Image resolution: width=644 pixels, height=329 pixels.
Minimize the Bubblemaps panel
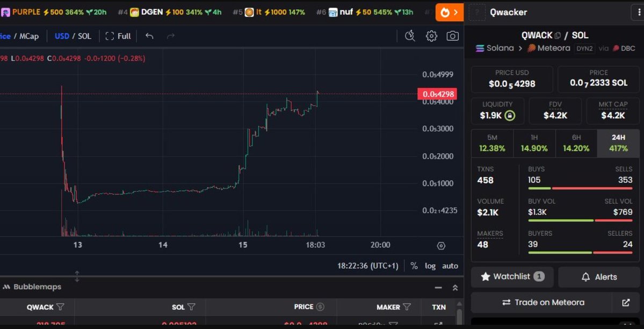(439, 288)
